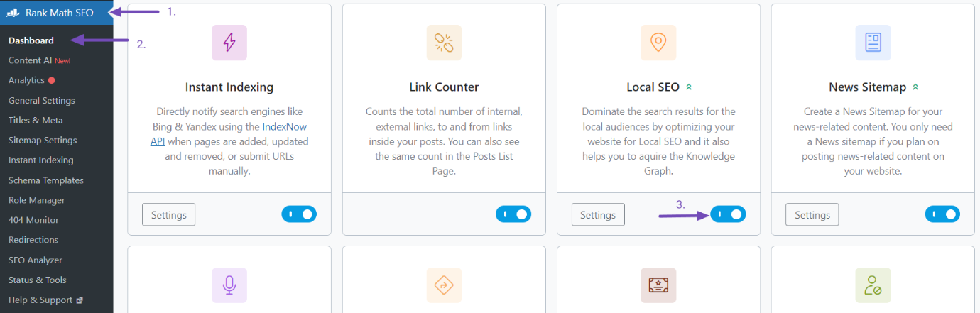The image size is (980, 313).
Task: Click the News Sitemap document icon
Action: tap(873, 43)
